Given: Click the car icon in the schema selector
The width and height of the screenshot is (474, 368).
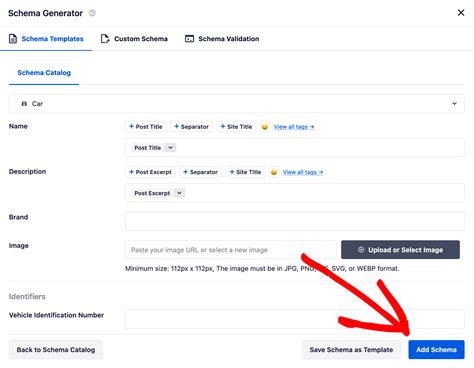Looking at the screenshot, I should coord(24,104).
